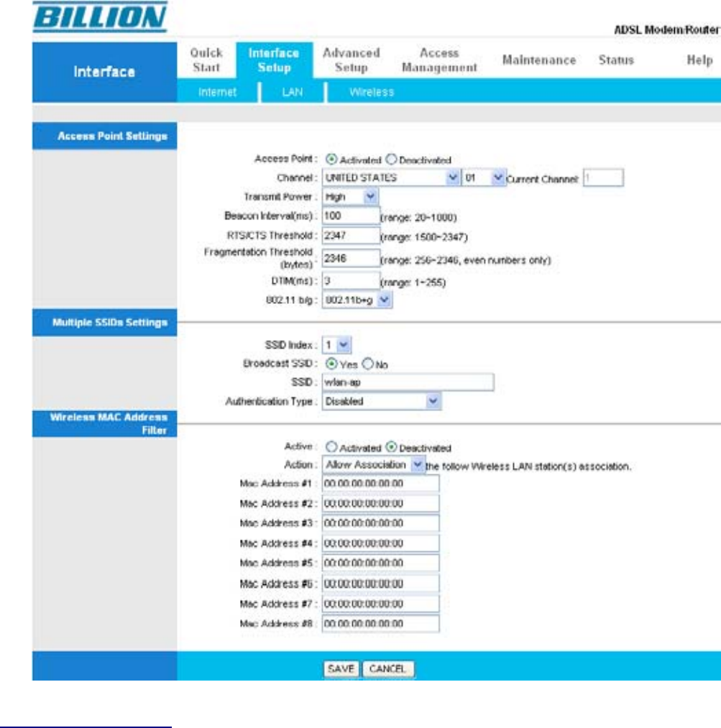The image size is (721, 728).
Task: Click the Mac Address #6 field
Action: pos(381,584)
